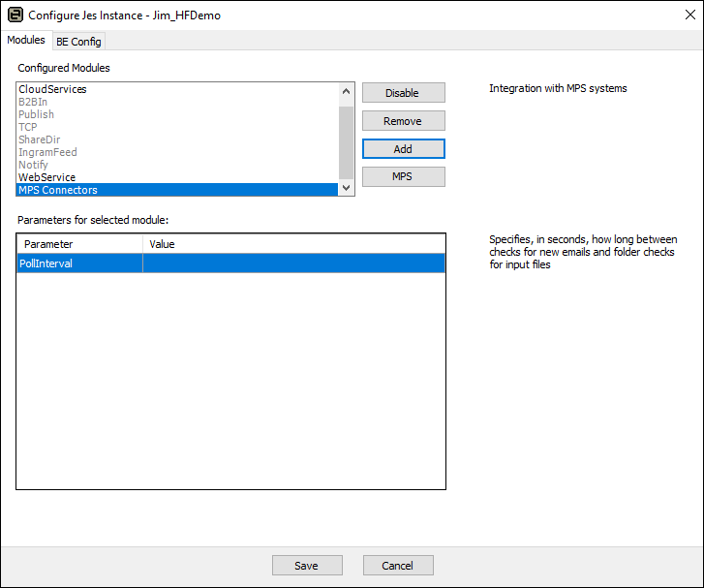Switch to the BE Config tab

78,42
